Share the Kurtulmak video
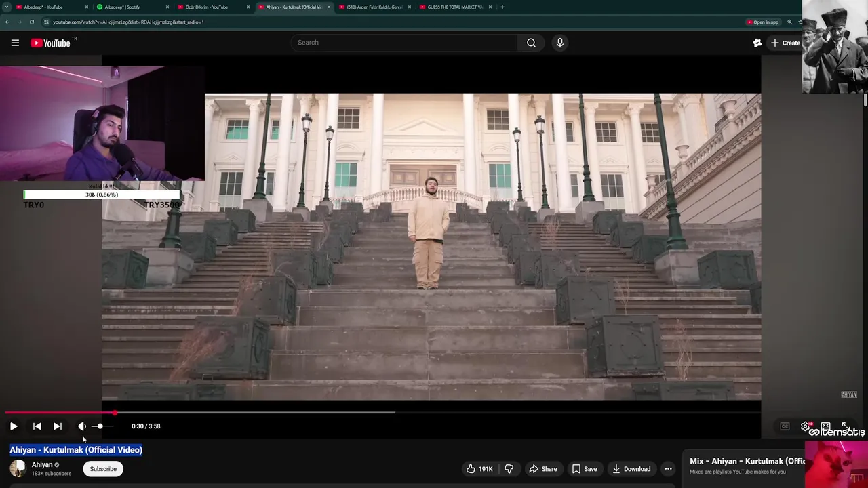 [542, 469]
